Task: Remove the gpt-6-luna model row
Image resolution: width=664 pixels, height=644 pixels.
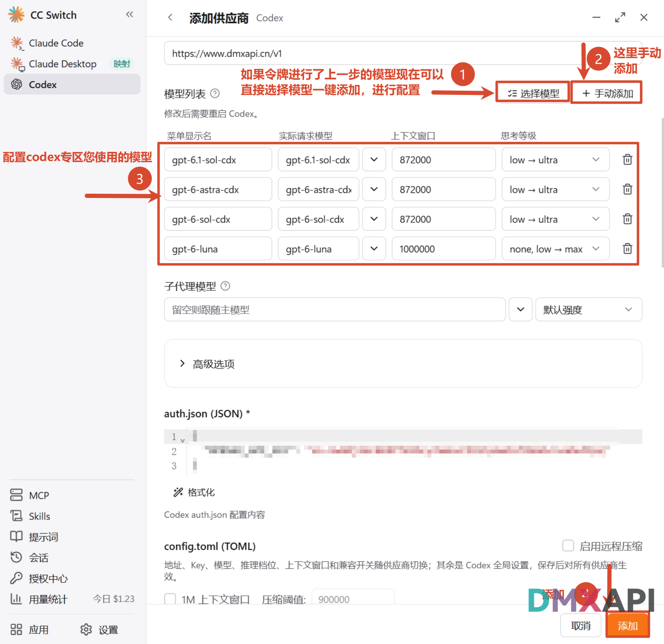Action: tap(627, 249)
